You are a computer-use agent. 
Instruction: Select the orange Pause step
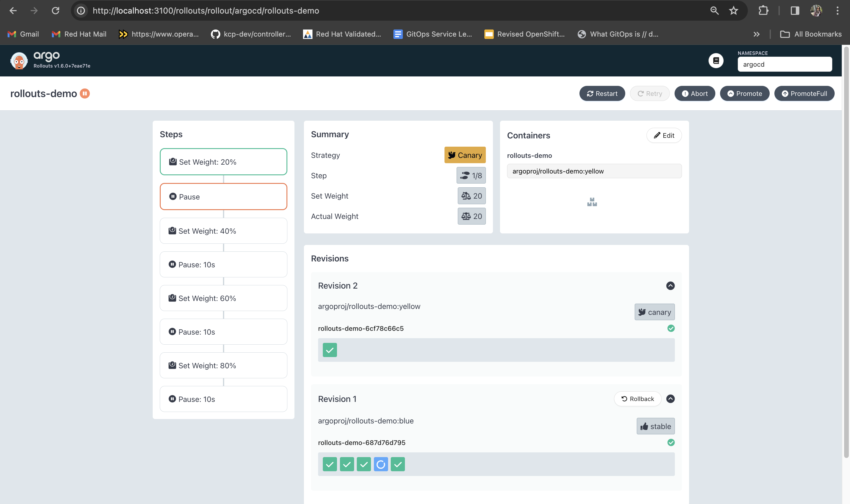pos(223,197)
